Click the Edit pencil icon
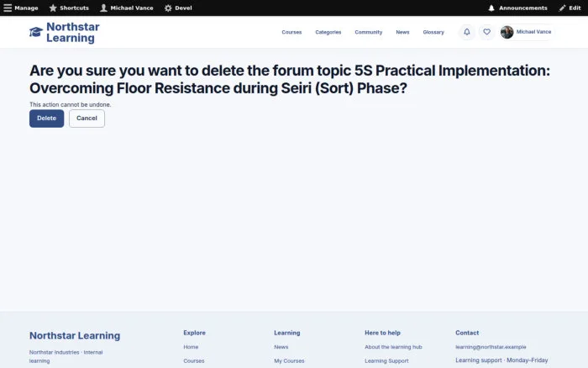588x368 pixels. click(562, 8)
